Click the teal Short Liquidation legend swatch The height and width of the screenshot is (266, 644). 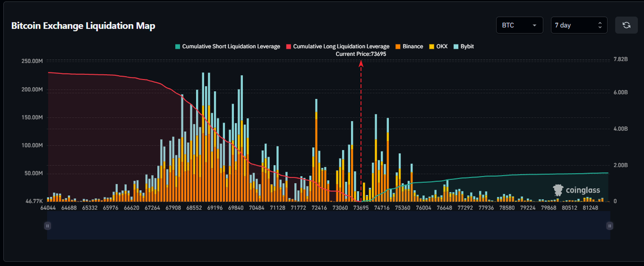(178, 47)
